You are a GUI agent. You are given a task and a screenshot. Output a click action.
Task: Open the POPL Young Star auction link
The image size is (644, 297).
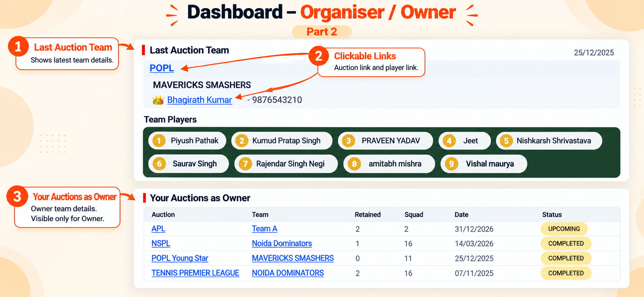(x=180, y=258)
